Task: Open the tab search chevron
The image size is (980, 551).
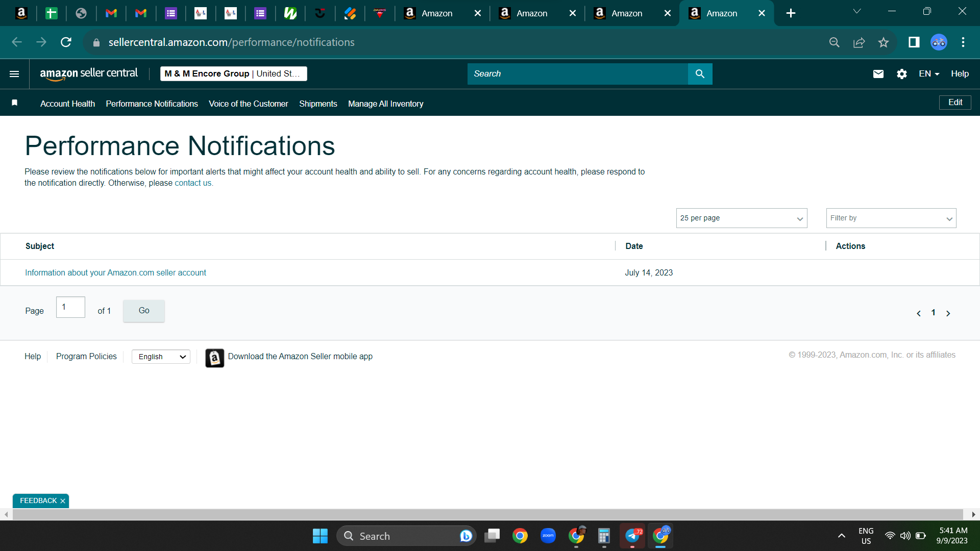Action: (857, 11)
